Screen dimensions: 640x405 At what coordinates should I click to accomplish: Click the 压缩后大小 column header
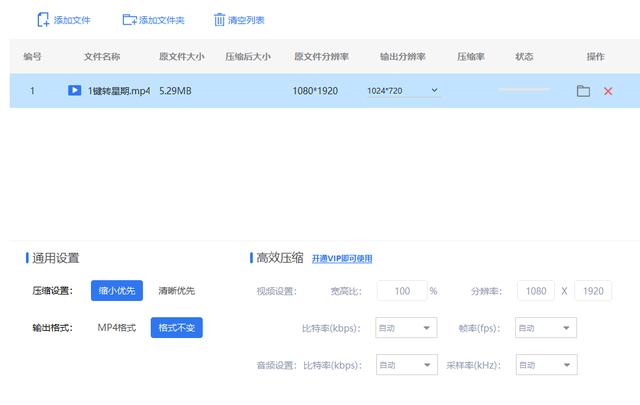(248, 56)
